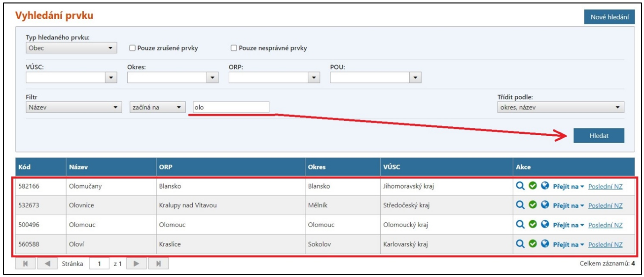Open 'Přejít na' menu for Olomouc
Image resolution: width=644 pixels, height=277 pixels.
[568, 225]
